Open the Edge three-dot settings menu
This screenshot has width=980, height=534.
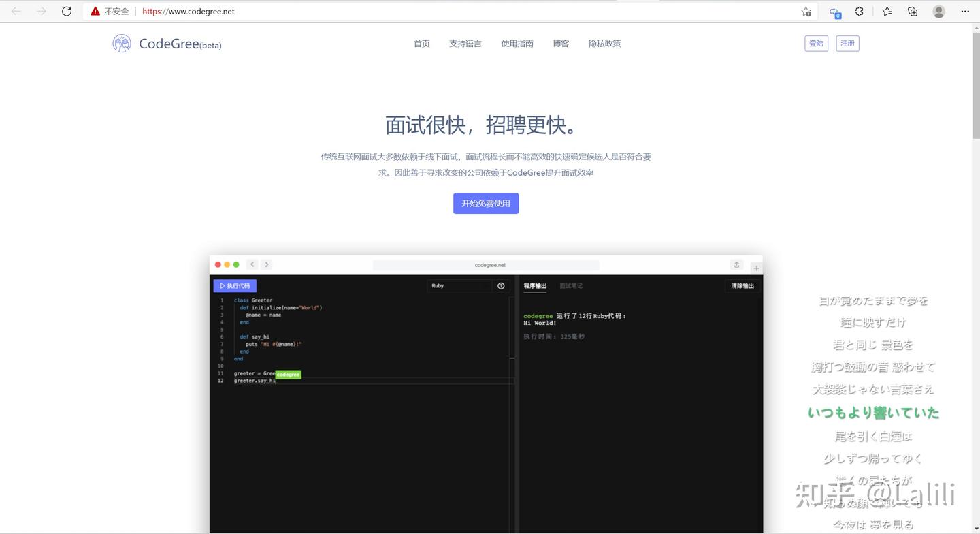coord(966,11)
